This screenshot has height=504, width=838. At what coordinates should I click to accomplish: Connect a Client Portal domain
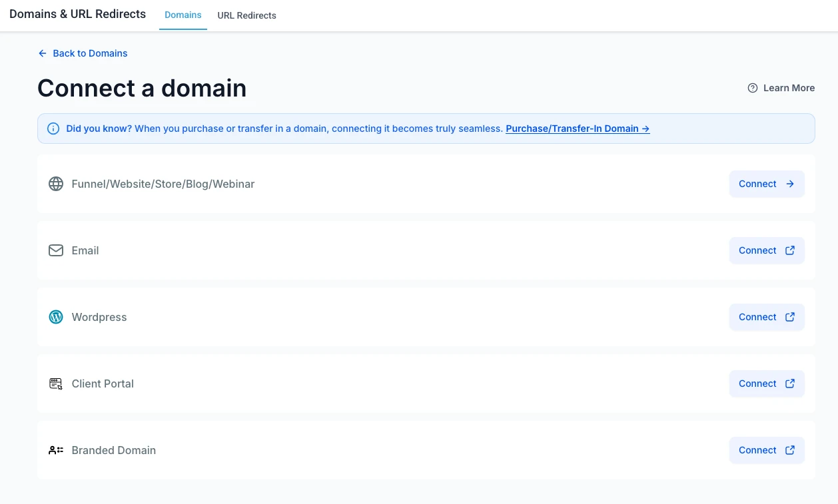coord(767,383)
